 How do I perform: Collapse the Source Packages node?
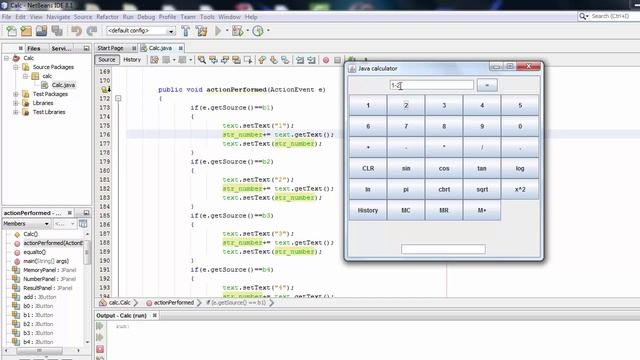(x=16, y=67)
